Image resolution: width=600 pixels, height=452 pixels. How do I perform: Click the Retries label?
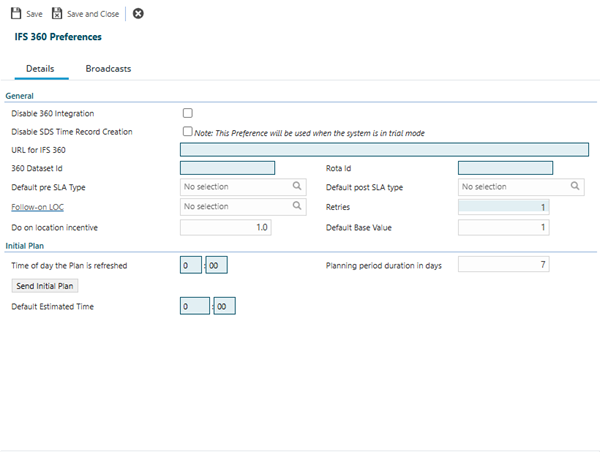point(338,207)
